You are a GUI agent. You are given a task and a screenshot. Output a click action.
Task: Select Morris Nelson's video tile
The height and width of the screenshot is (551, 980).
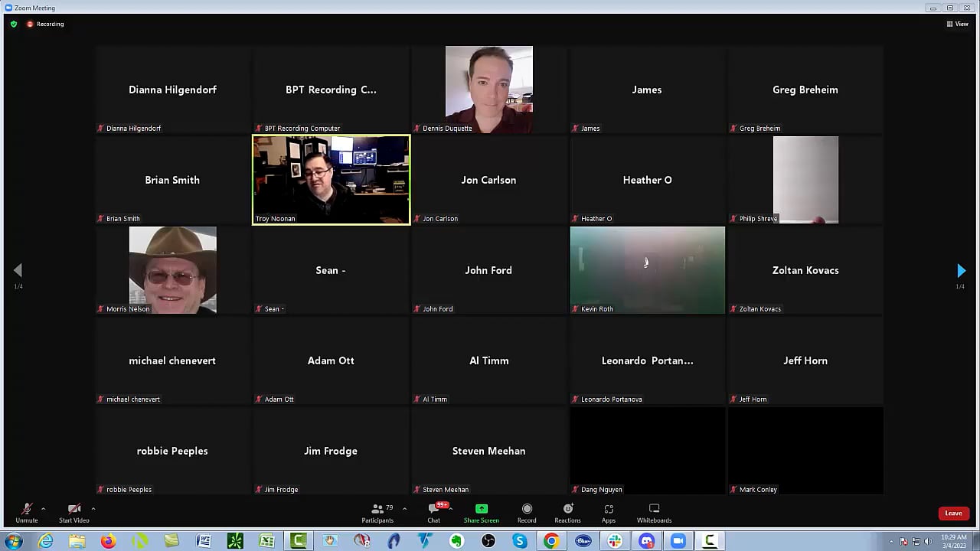tap(173, 270)
